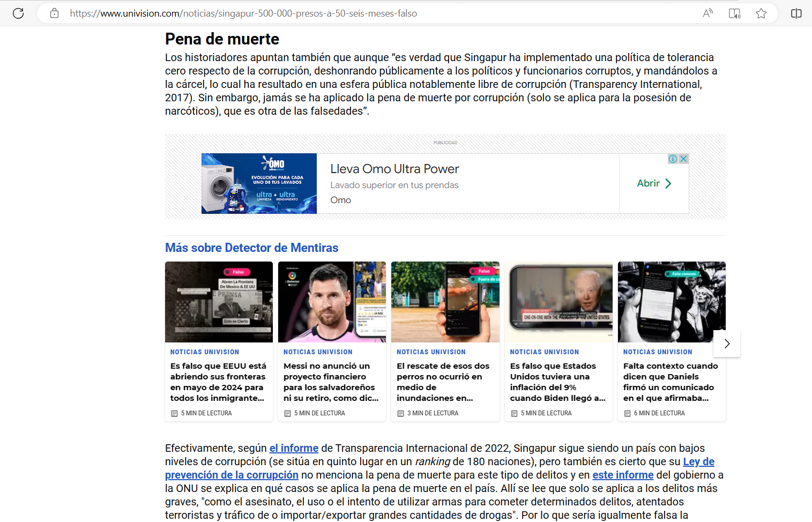Click the '3 MIN DE LECTURA' icon on perros card

coord(400,413)
